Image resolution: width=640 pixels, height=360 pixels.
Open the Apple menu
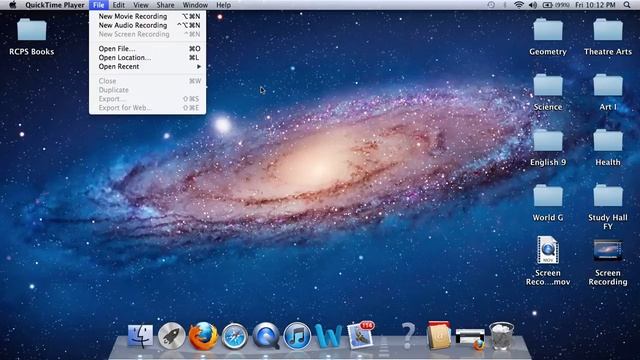coord(13,5)
